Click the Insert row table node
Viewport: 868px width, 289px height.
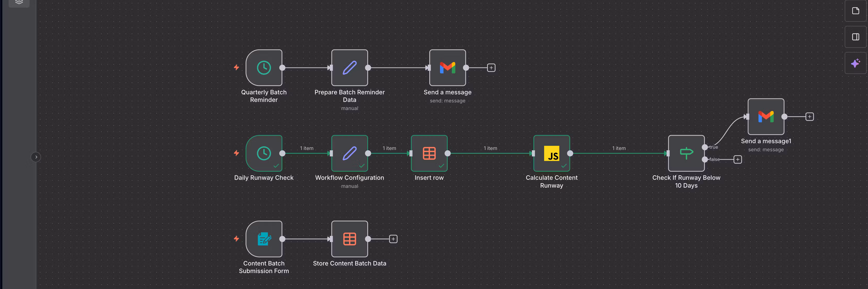(x=429, y=153)
